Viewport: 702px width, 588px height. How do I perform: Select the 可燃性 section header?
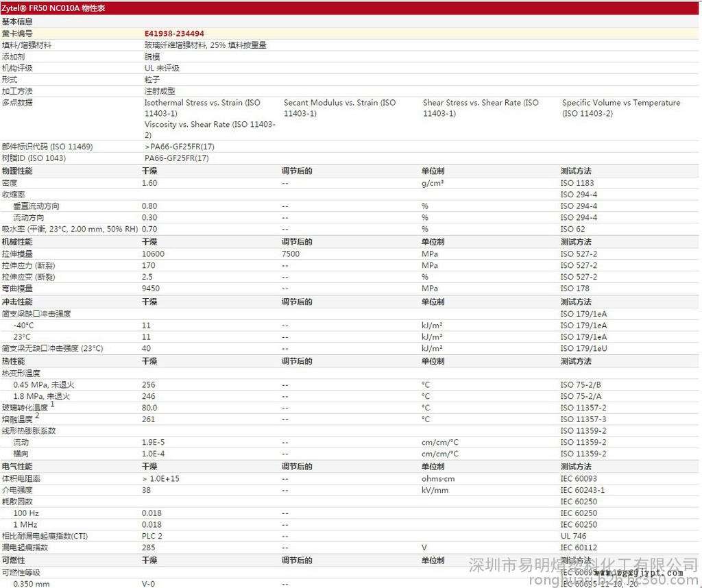point(13,561)
